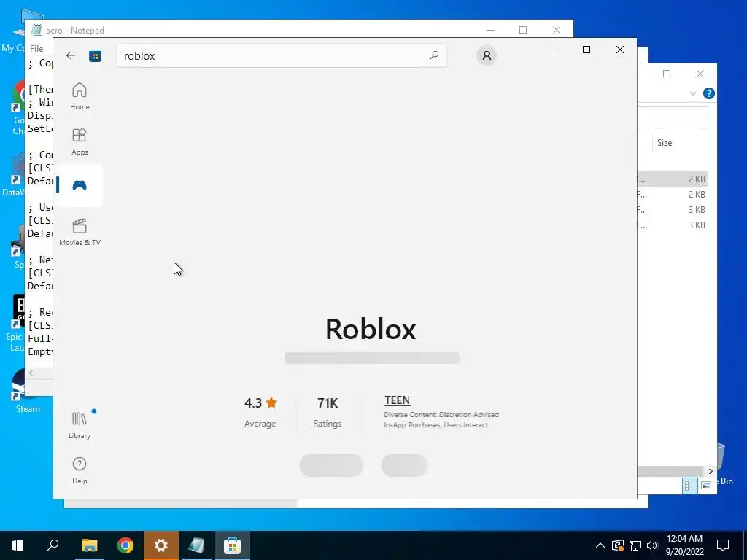The image size is (747, 560).
Task: Open File Explorer from the taskbar
Action: (89, 545)
